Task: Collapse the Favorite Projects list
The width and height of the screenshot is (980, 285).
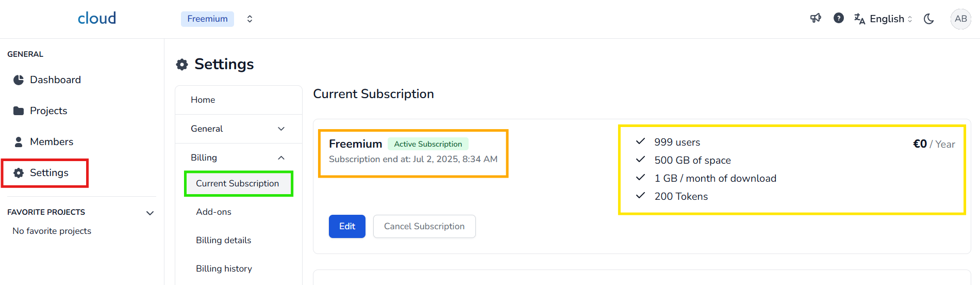Action: pos(150,213)
